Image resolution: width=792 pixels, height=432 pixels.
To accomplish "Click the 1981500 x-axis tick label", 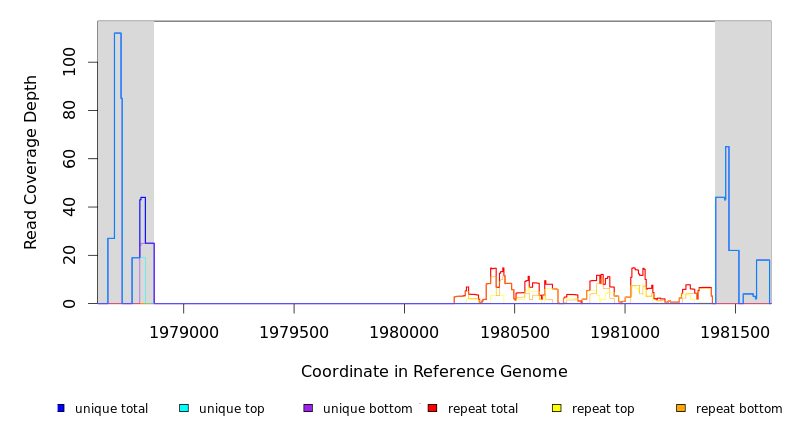I will coord(735,331).
